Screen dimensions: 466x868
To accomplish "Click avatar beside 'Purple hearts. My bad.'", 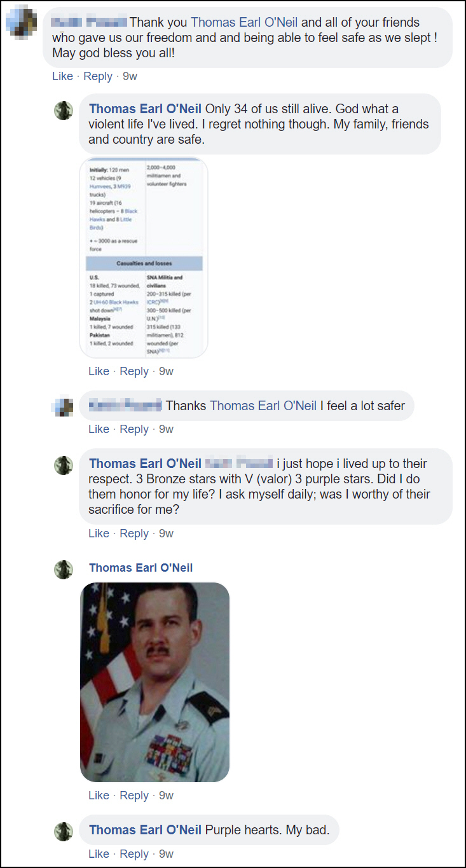I will point(64,831).
